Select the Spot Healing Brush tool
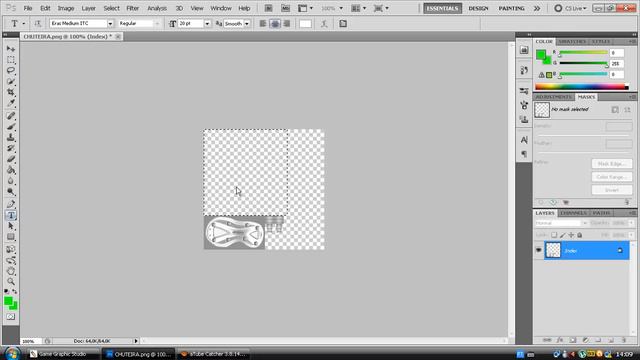The width and height of the screenshot is (640, 360). coord(11,116)
